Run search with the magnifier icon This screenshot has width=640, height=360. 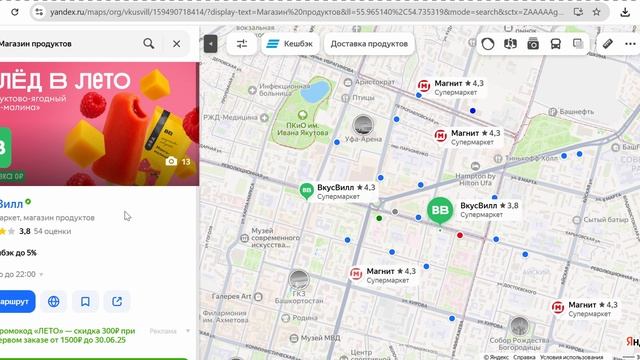[x=149, y=44]
